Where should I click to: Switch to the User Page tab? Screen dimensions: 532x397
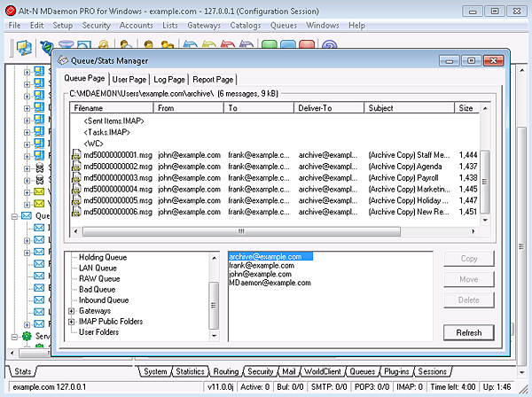pyautogui.click(x=129, y=80)
